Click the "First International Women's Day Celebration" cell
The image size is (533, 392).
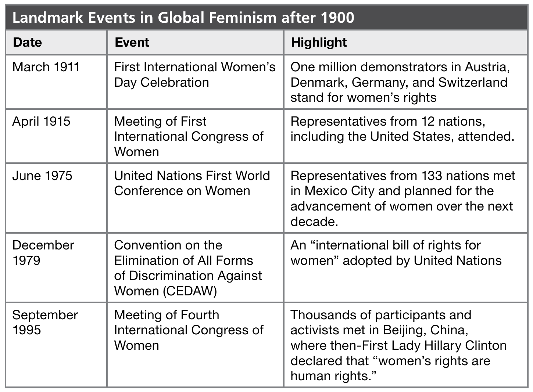coord(194,75)
